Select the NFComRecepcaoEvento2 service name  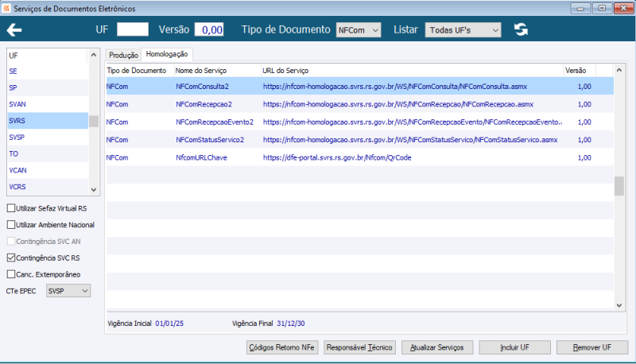pyautogui.click(x=215, y=122)
